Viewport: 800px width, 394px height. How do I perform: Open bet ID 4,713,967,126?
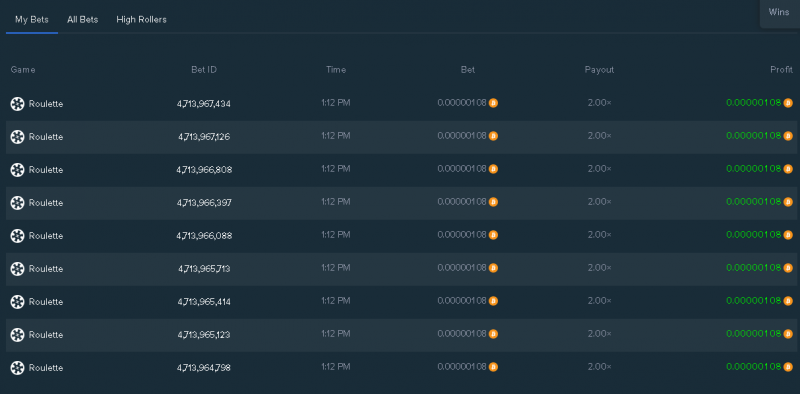tap(204, 137)
